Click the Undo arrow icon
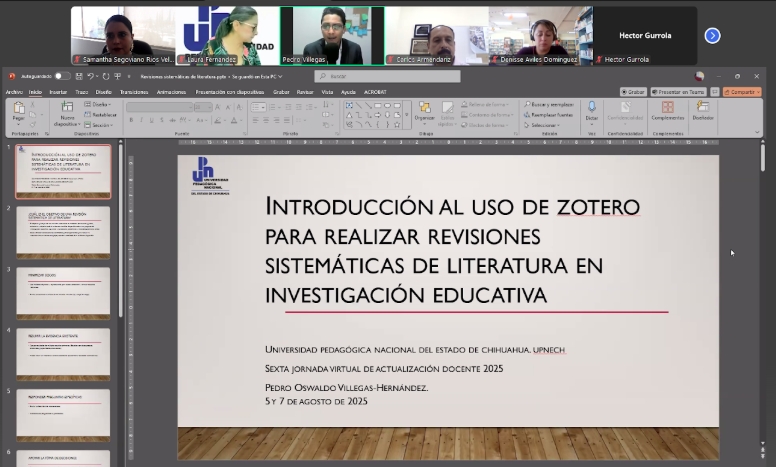 (91, 76)
